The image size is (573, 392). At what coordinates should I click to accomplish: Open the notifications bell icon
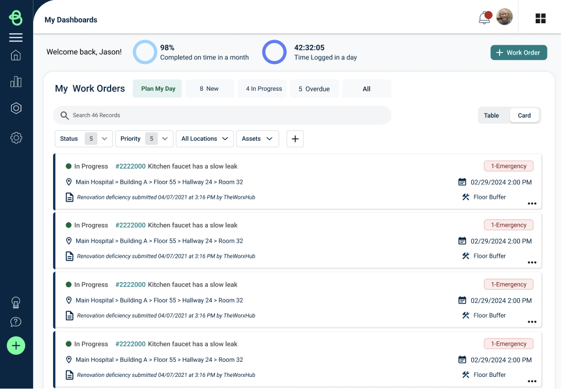click(485, 17)
